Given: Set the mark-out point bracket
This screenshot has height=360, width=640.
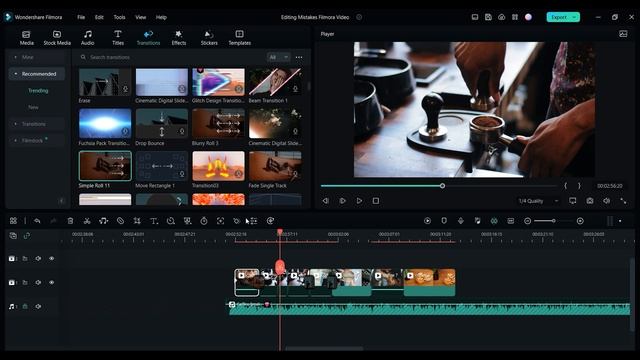Looking at the screenshot, I should (x=579, y=186).
